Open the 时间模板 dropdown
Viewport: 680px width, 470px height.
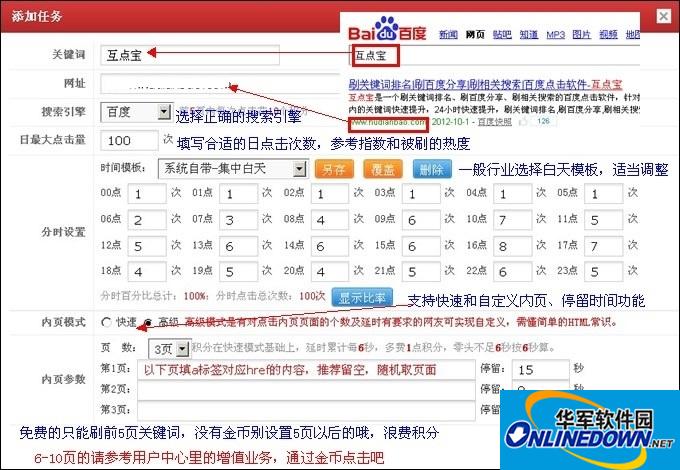[x=233, y=169]
